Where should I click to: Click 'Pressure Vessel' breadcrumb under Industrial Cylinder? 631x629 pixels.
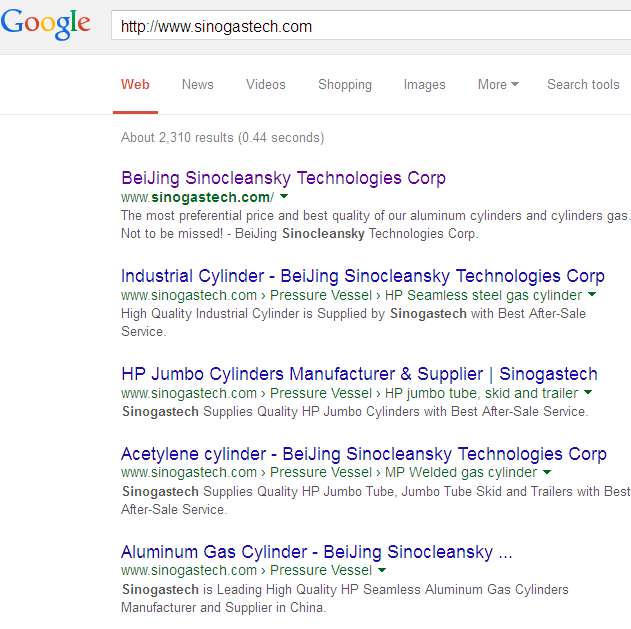[x=321, y=295]
